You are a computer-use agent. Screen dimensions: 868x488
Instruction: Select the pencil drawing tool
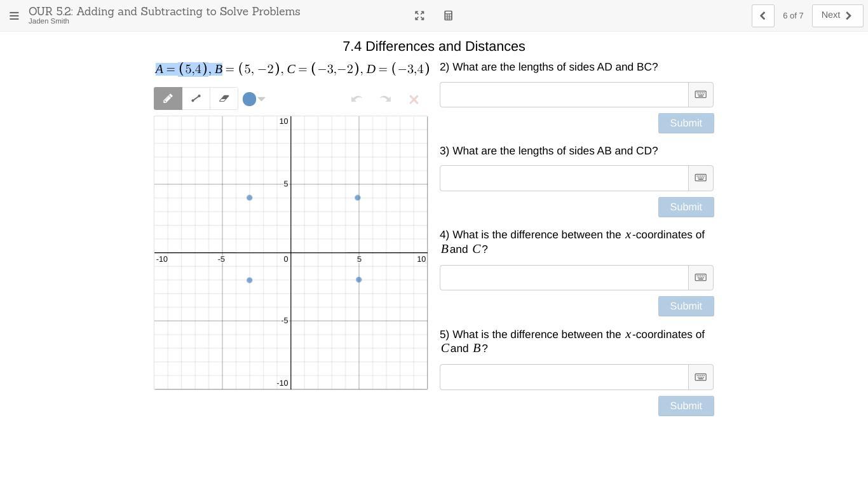pos(168,98)
